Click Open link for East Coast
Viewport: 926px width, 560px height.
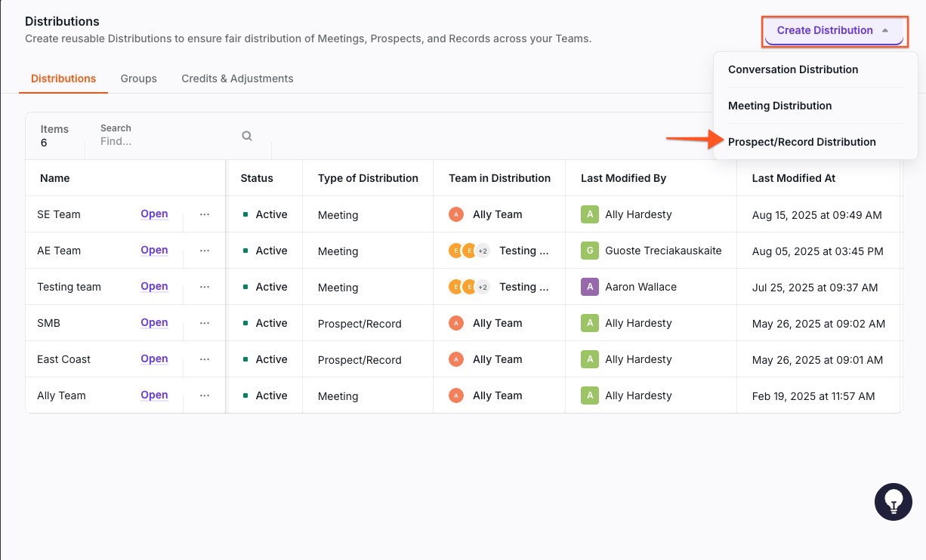pos(154,359)
